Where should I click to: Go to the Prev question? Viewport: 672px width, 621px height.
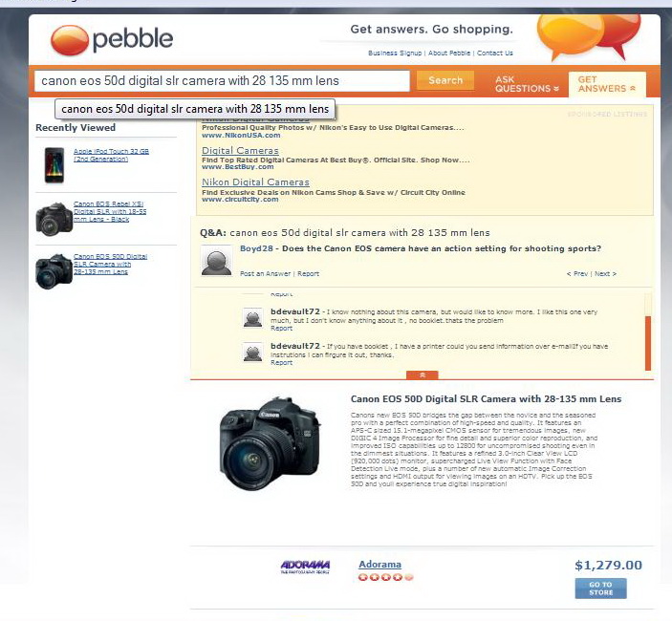point(577,273)
